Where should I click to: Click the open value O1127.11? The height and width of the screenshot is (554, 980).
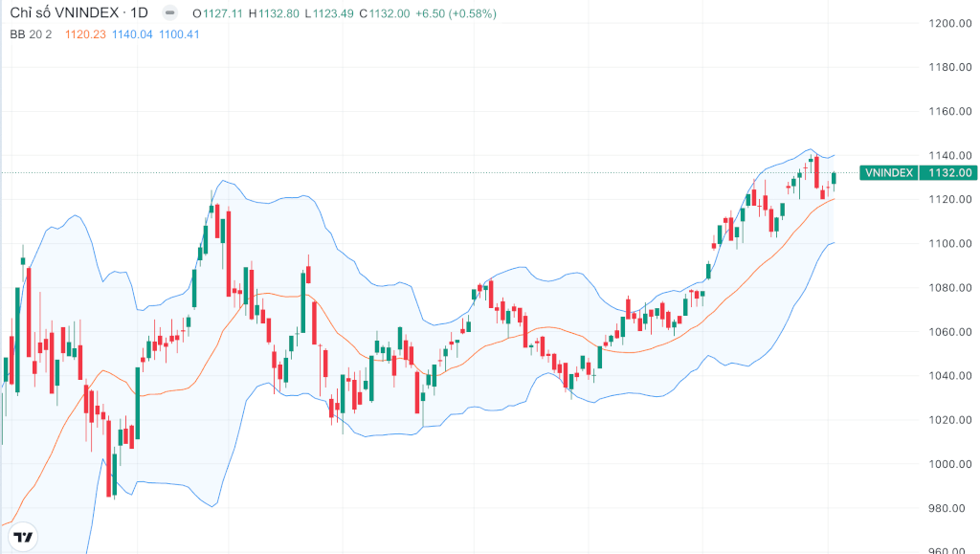click(x=217, y=13)
